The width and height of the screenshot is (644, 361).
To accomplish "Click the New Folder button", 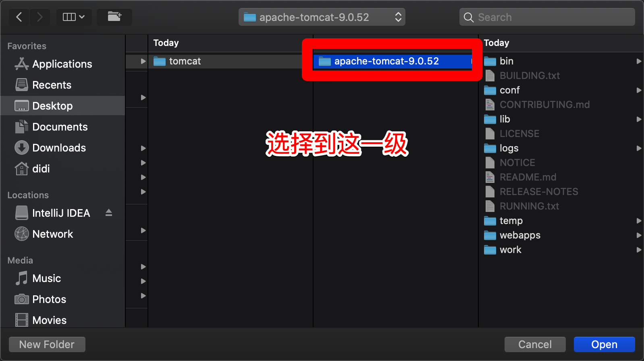I will 47,344.
